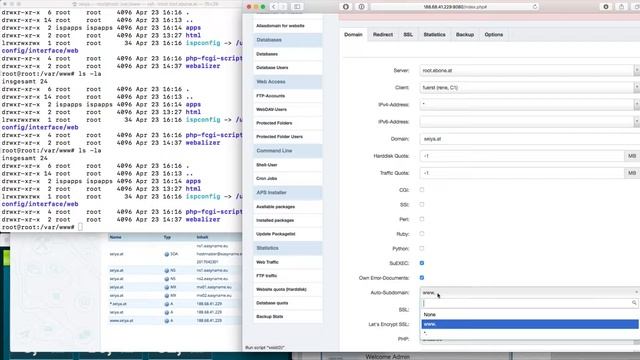Click the search magnifier in Auto-Subdomain dropdown
Image resolution: width=640 pixels, height=360 pixels.
(634, 303)
